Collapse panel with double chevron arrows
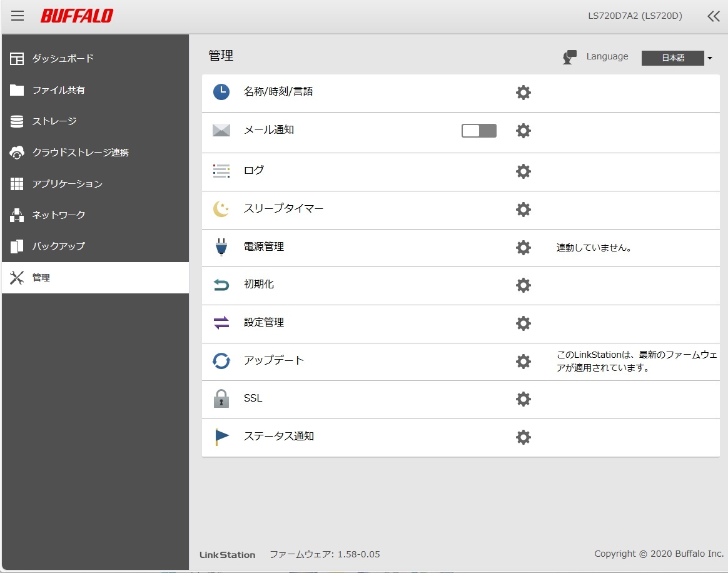The width and height of the screenshot is (728, 573). pyautogui.click(x=713, y=16)
